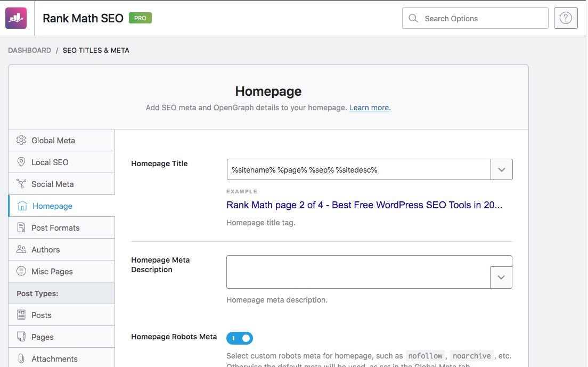Toggle the Homepage Robots Meta switch
The image size is (588, 367).
(x=240, y=338)
